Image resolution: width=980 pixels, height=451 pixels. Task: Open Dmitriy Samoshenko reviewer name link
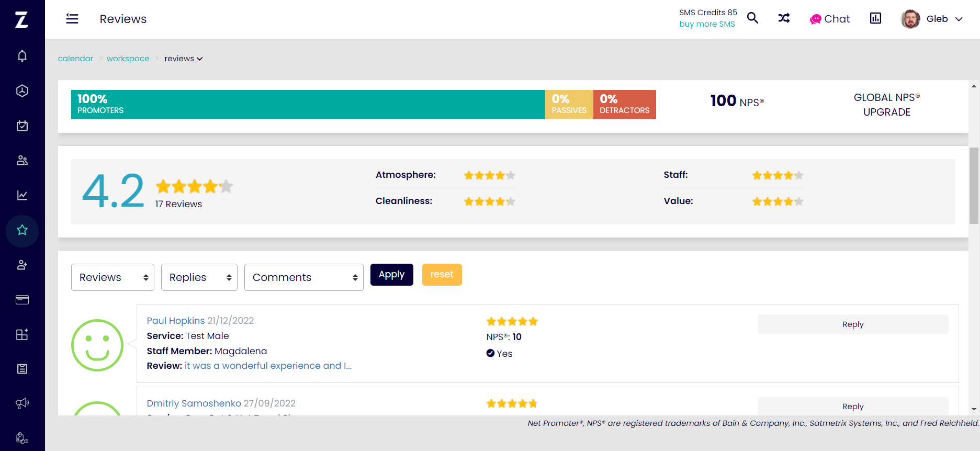pyautogui.click(x=194, y=403)
